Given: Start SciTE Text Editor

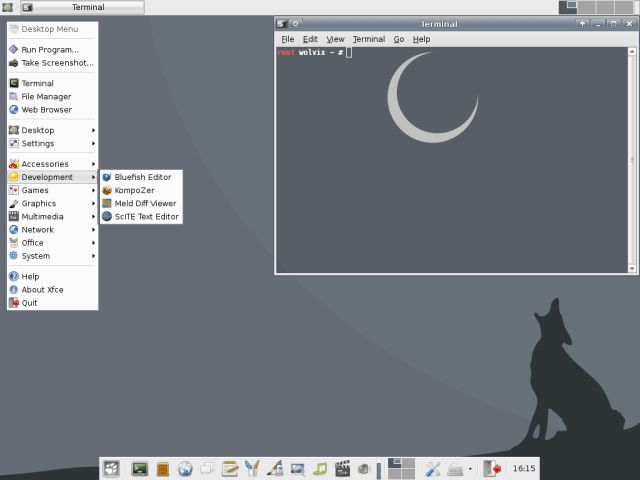Looking at the screenshot, I should coord(145,216).
